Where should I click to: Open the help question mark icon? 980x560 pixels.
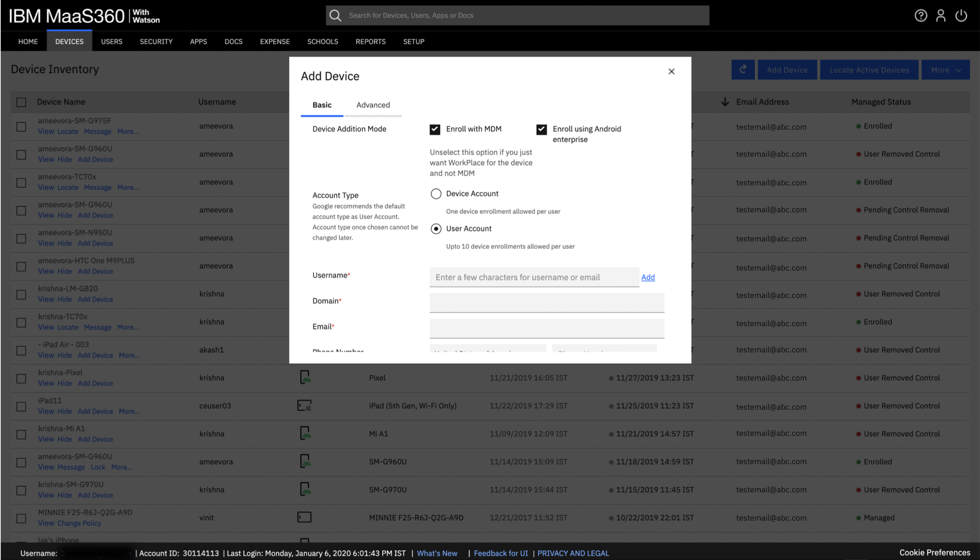click(921, 15)
